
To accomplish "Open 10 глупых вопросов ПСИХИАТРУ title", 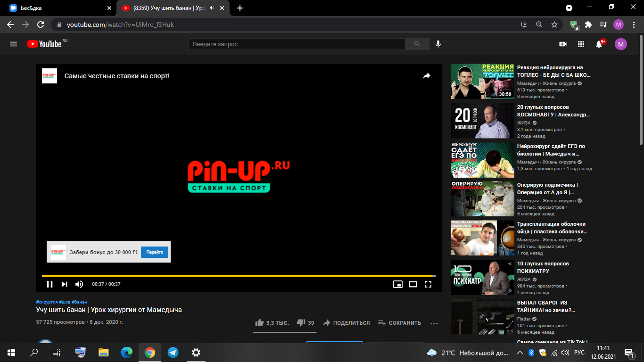I will (x=543, y=267).
